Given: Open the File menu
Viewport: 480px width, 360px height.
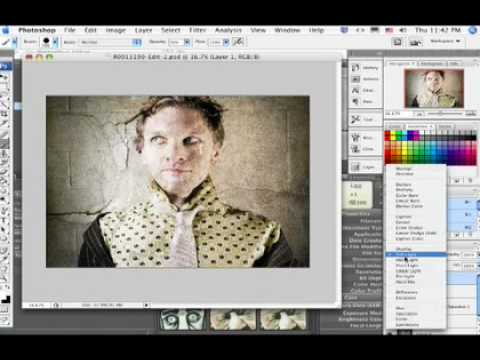Looking at the screenshot, I should [70, 30].
